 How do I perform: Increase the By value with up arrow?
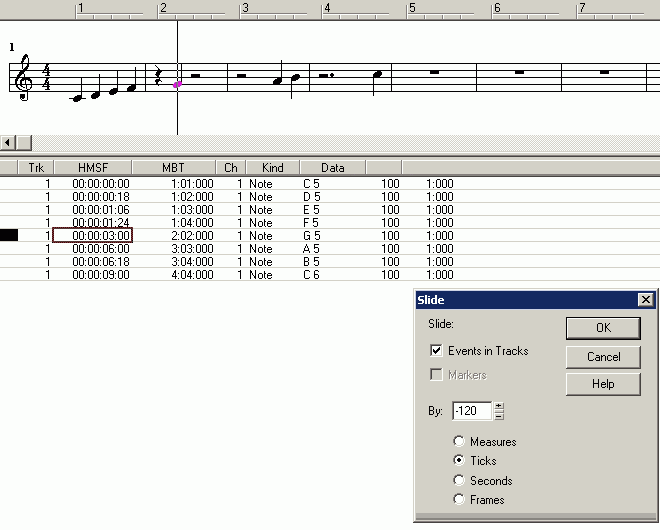click(x=499, y=406)
